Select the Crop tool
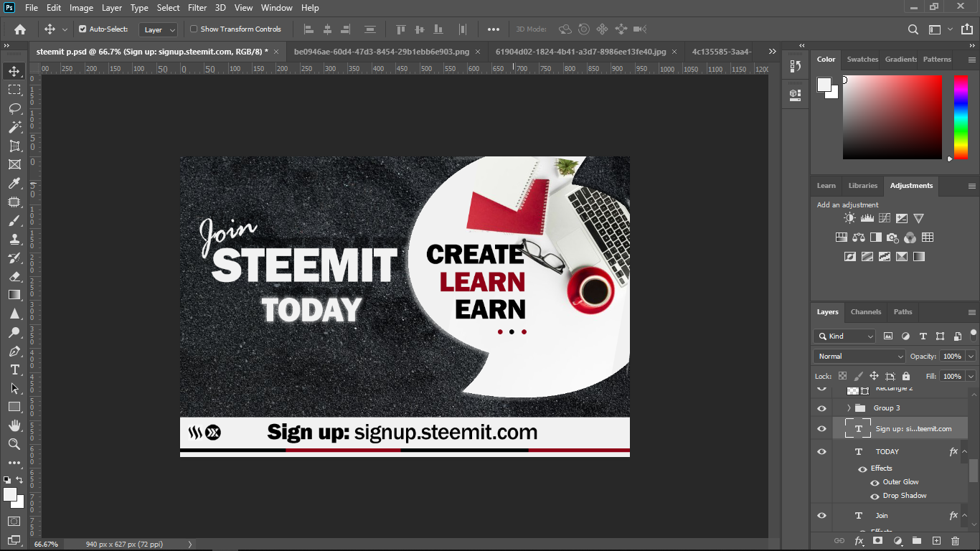980x551 pixels. 14,146
